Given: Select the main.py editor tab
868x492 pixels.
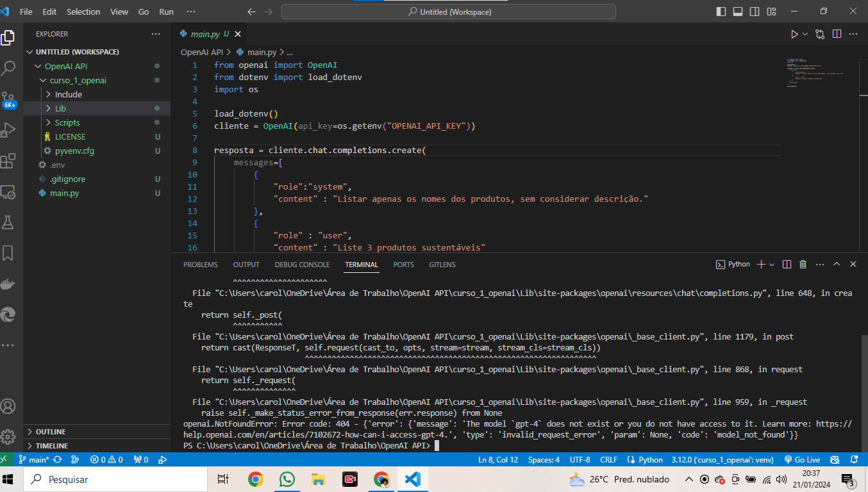Looking at the screenshot, I should (x=208, y=34).
